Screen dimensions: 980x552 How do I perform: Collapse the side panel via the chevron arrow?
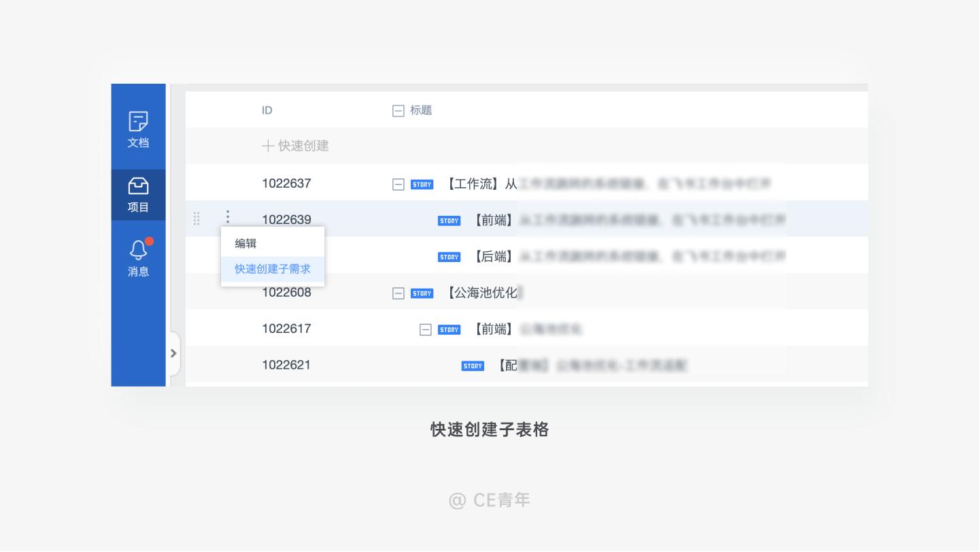coord(173,353)
